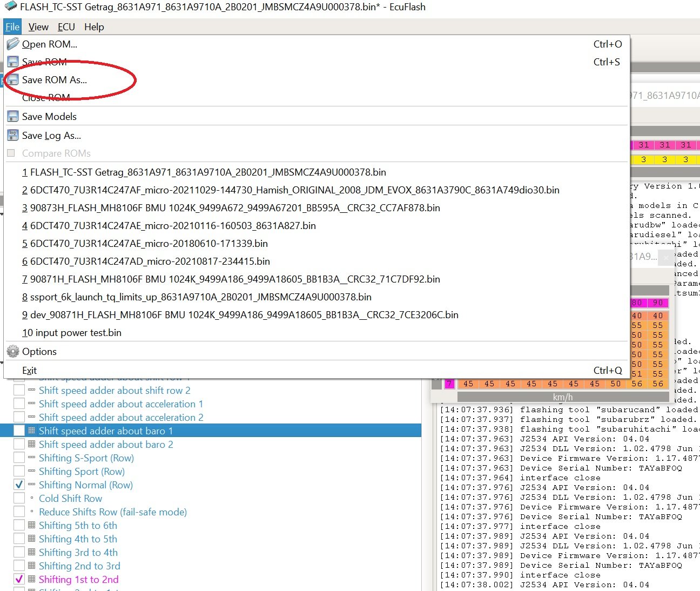
Task: Open the View menu
Action: coord(38,27)
